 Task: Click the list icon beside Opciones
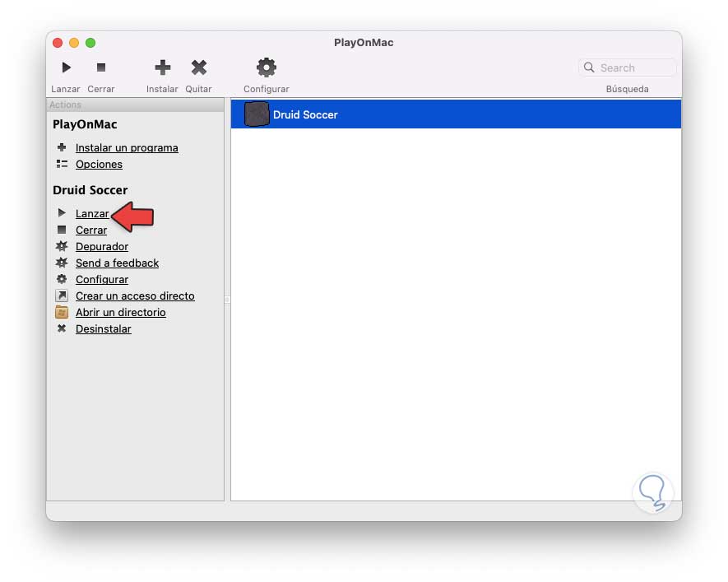pyautogui.click(x=62, y=164)
